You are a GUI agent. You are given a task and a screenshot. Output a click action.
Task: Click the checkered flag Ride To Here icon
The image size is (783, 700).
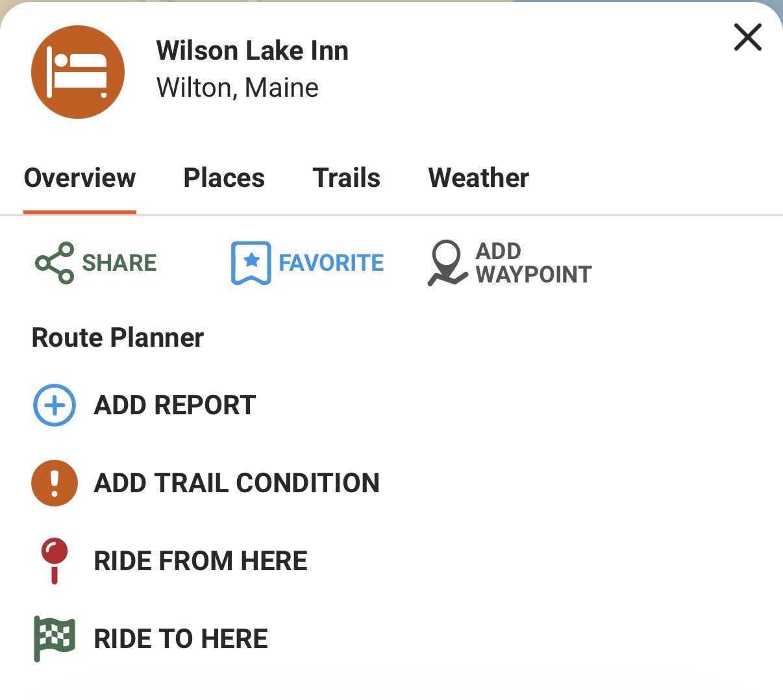[54, 638]
